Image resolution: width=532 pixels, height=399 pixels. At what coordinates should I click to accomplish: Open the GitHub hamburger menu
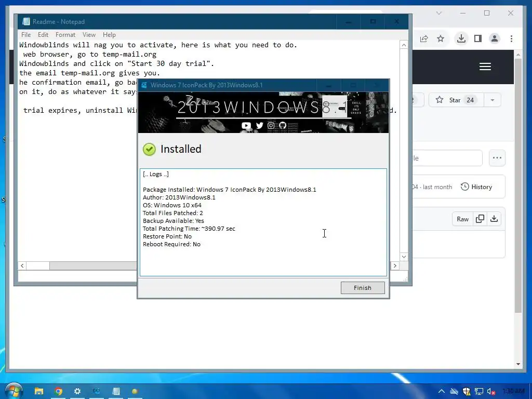pyautogui.click(x=485, y=66)
